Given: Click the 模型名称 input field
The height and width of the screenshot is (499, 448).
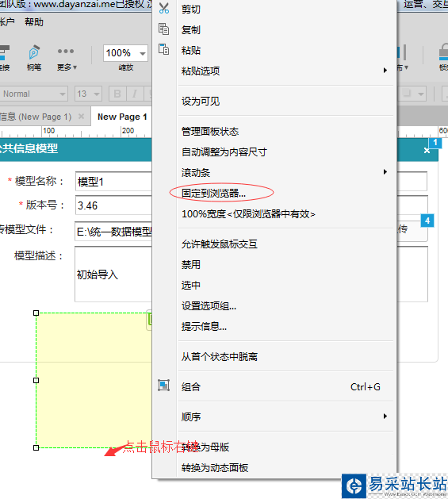Looking at the screenshot, I should 113,182.
